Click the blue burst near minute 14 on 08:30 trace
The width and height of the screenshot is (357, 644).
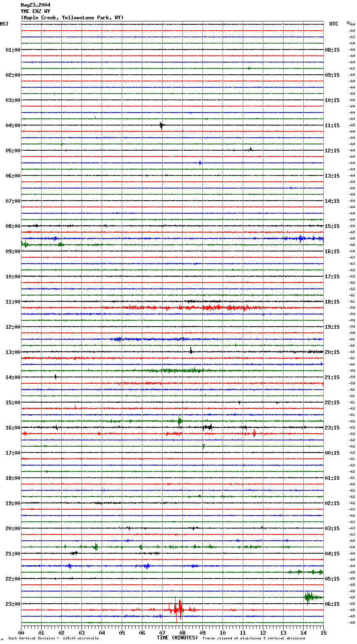[301, 238]
